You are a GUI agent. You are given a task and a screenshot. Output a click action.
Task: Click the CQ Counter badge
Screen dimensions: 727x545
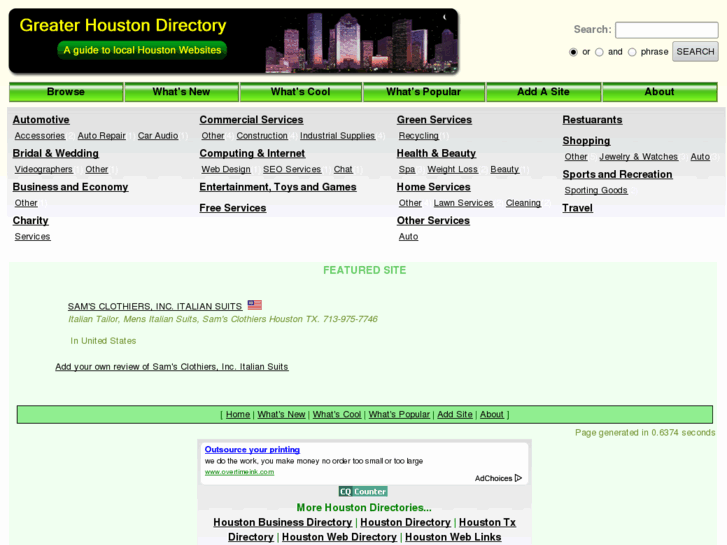pos(363,491)
